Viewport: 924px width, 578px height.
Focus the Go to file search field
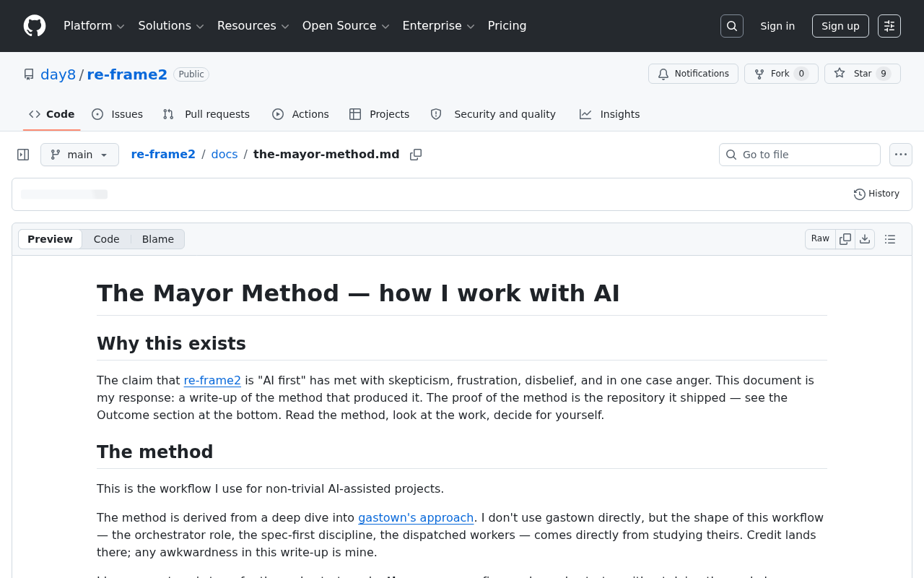pyautogui.click(x=800, y=155)
